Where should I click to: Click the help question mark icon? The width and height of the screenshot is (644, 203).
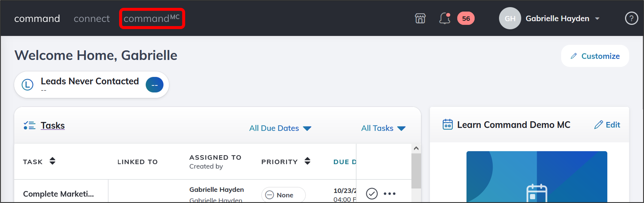[x=632, y=18]
